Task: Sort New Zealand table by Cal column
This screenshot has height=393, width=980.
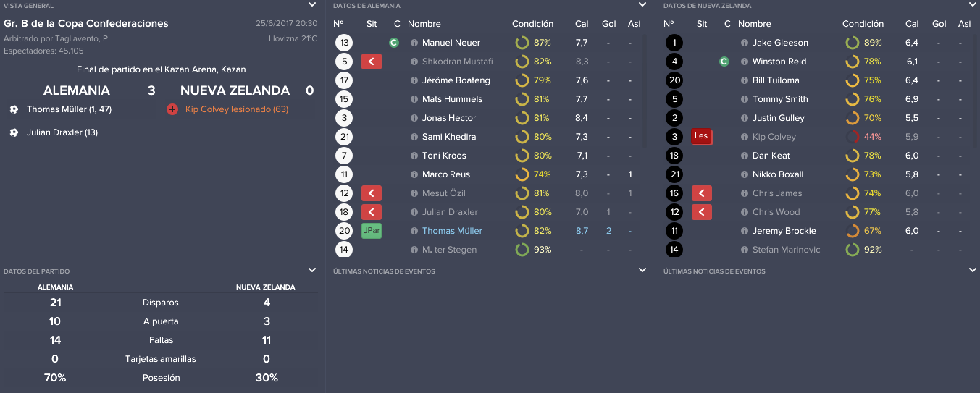Action: (912, 24)
